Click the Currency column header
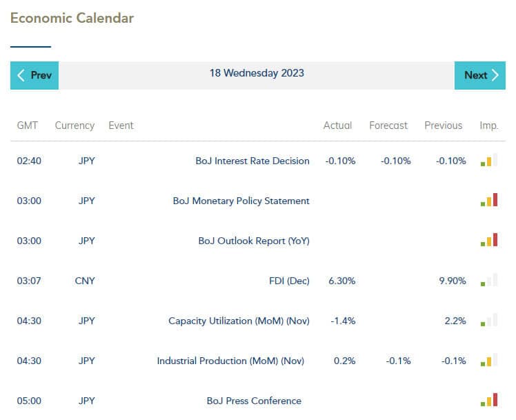This screenshot has width=516, height=420. click(75, 126)
